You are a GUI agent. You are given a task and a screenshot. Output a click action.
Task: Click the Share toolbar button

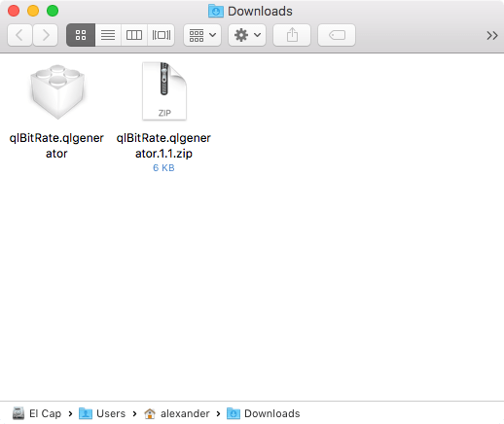[x=292, y=35]
